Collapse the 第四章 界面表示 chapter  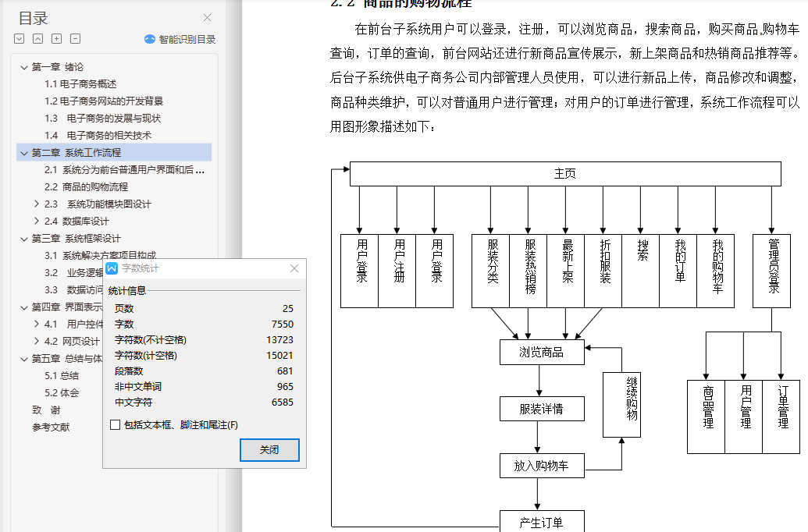23,307
